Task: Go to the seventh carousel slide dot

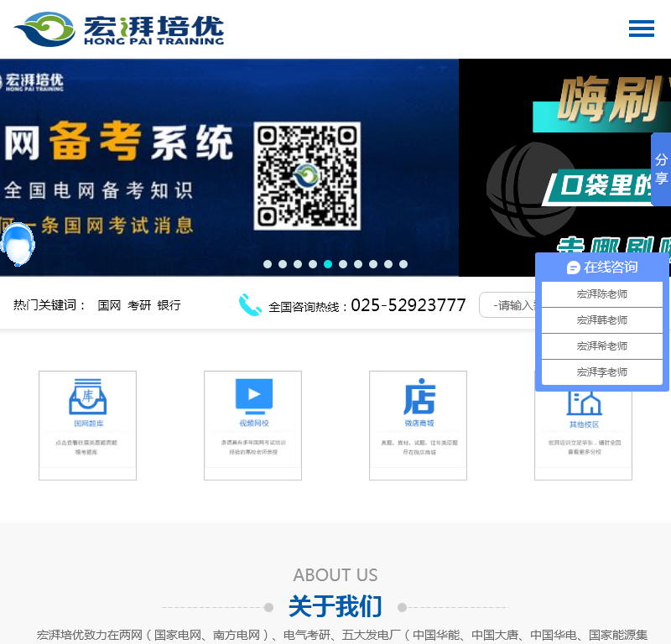Action: pos(358,264)
